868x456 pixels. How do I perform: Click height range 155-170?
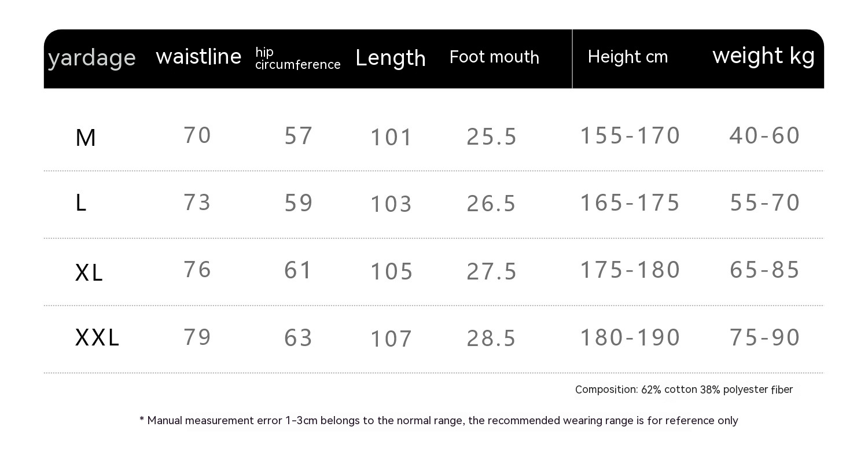[x=630, y=136]
